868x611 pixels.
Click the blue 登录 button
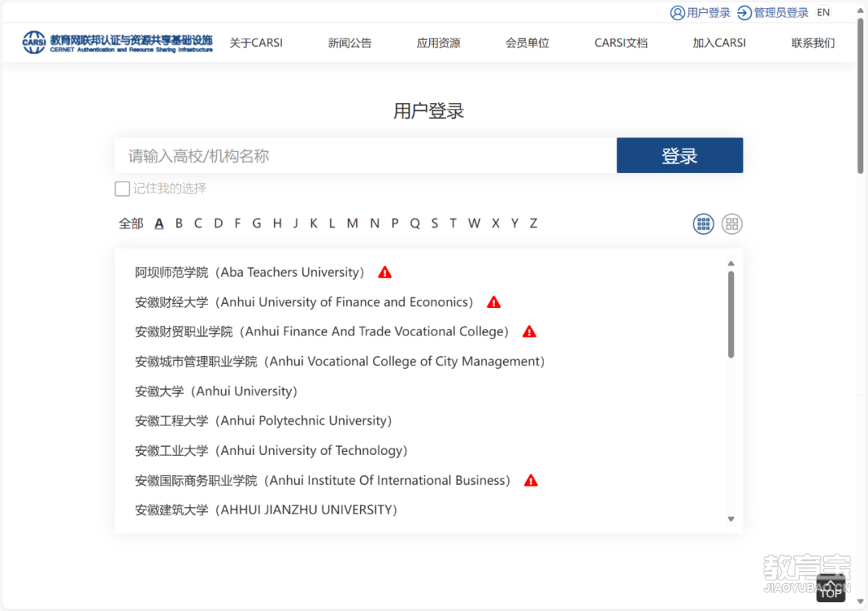coord(680,155)
